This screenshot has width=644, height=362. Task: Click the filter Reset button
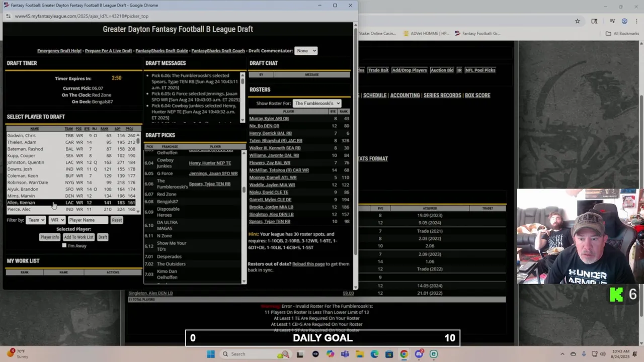(x=117, y=220)
